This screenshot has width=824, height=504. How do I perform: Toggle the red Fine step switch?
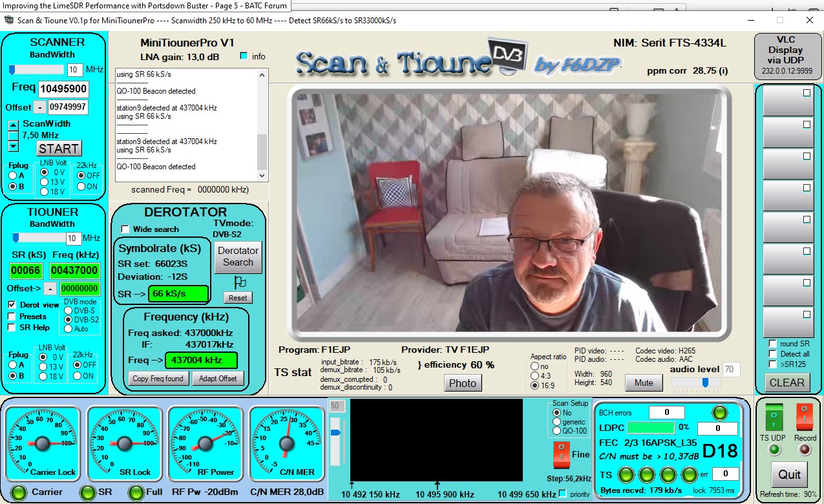[x=562, y=454]
